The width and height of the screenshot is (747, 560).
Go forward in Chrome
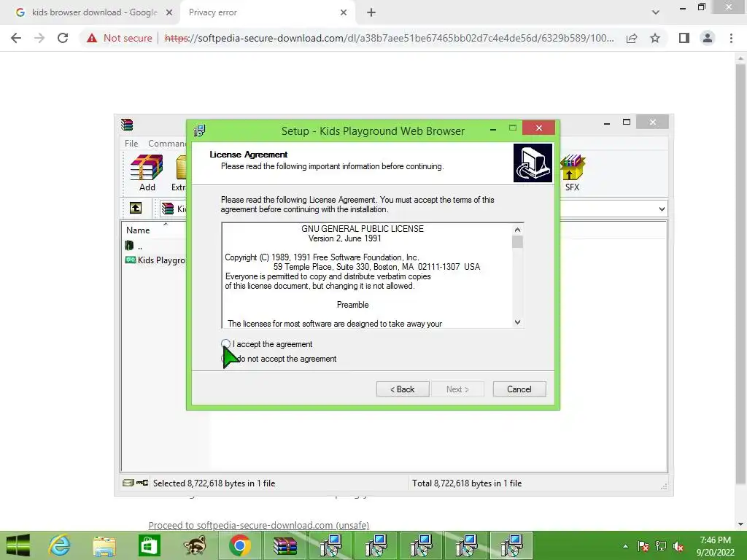pos(39,38)
